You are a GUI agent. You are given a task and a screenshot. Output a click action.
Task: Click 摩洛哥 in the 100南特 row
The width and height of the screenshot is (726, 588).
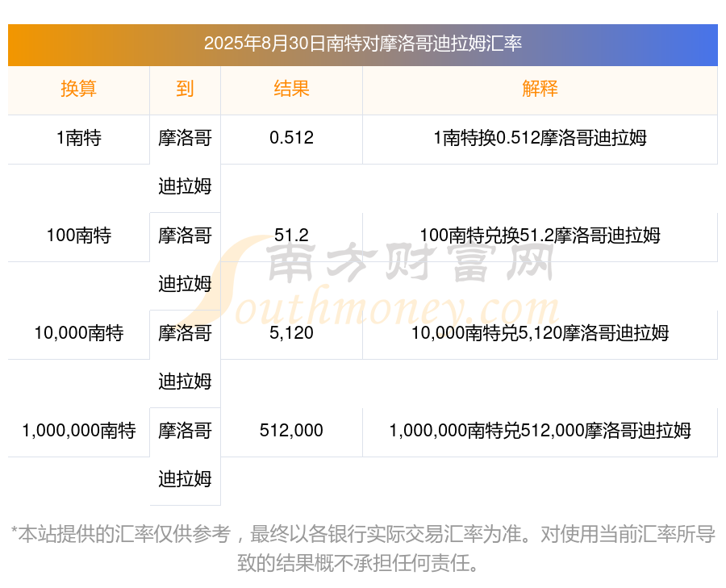pos(185,236)
